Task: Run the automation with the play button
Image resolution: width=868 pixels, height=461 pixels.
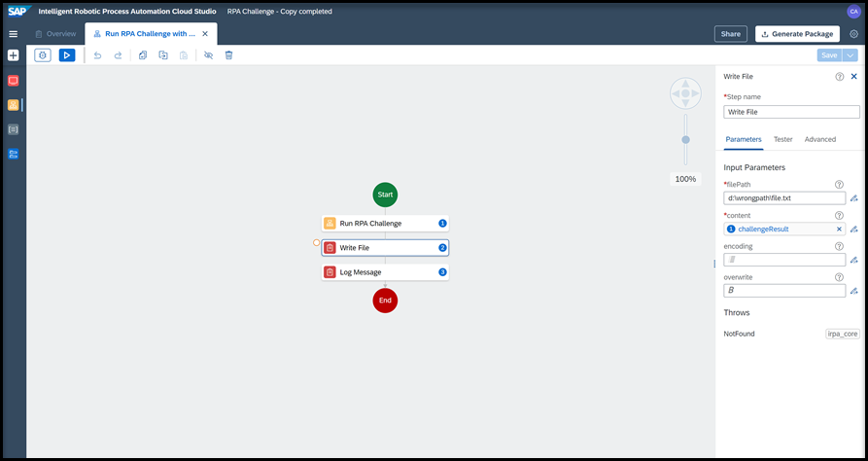Action: [67, 55]
